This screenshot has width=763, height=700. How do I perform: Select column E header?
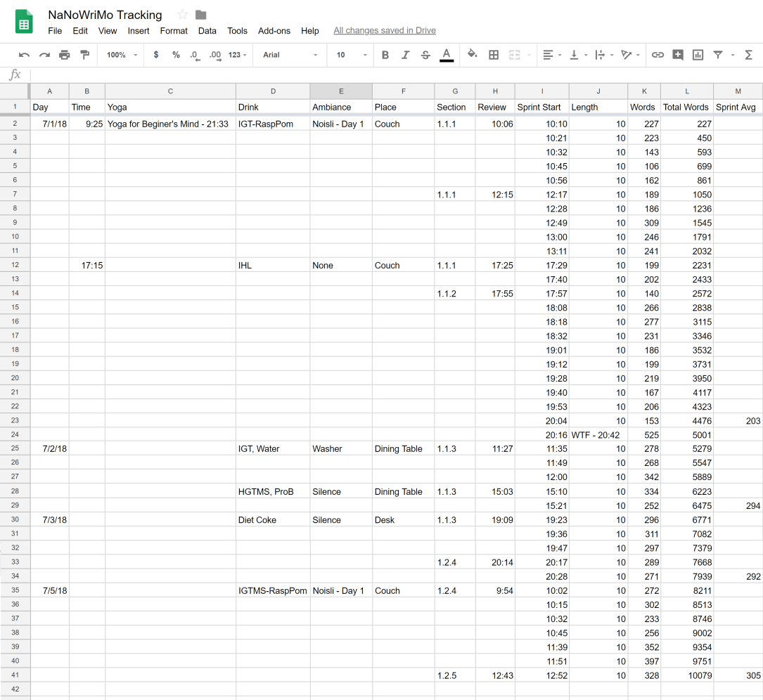tap(341, 91)
